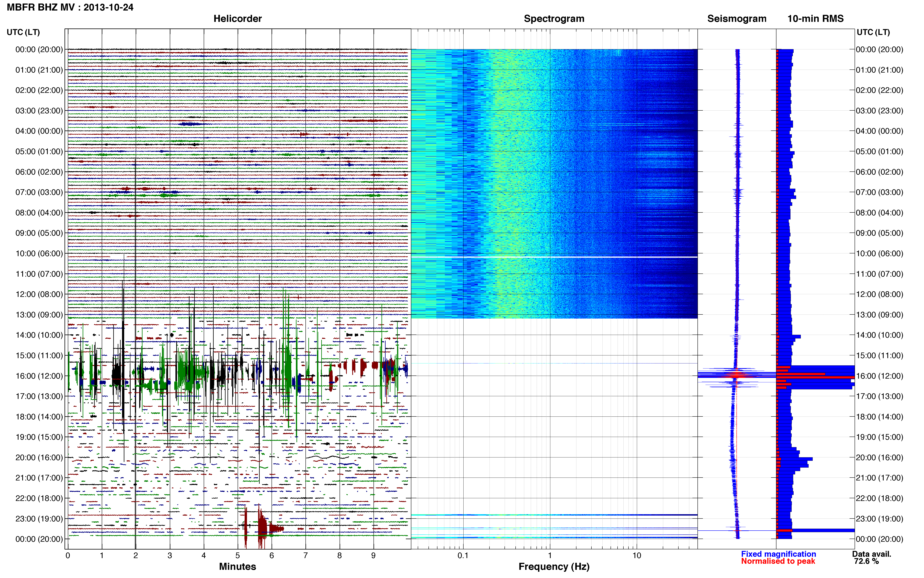The height and width of the screenshot is (578, 924).
Task: Click left time label '15:00 (11:00)'
Action: point(39,355)
